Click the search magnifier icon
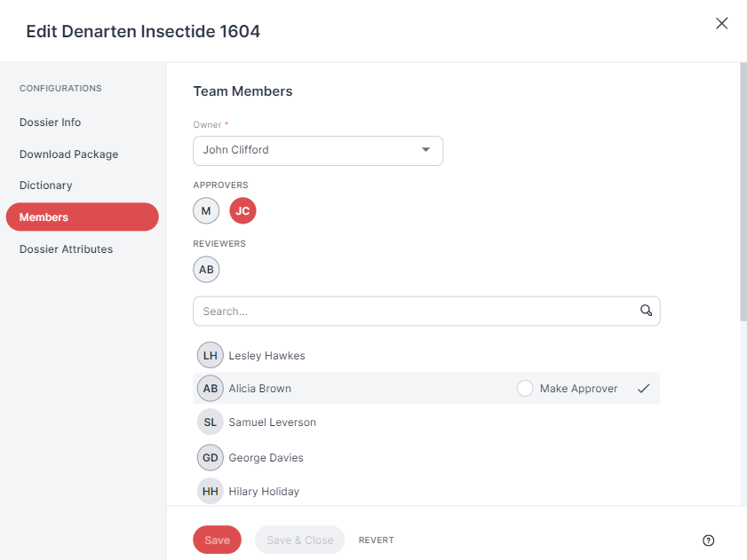The width and height of the screenshot is (747, 560). click(646, 311)
